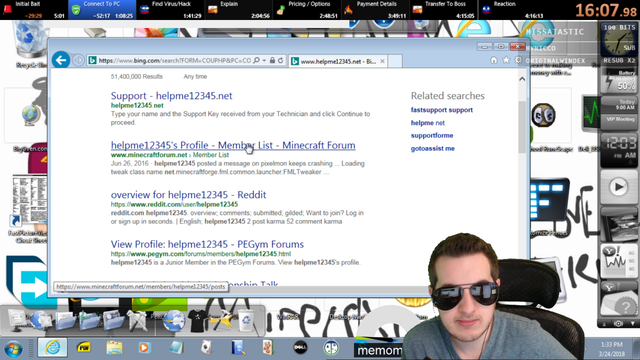Open overview for helpme12345 - Reddit result
640x360 pixels.
click(188, 195)
